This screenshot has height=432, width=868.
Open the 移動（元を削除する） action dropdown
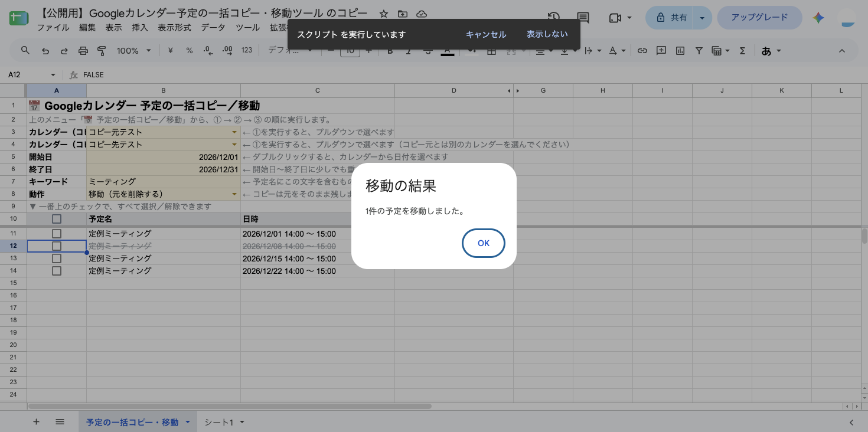(234, 194)
